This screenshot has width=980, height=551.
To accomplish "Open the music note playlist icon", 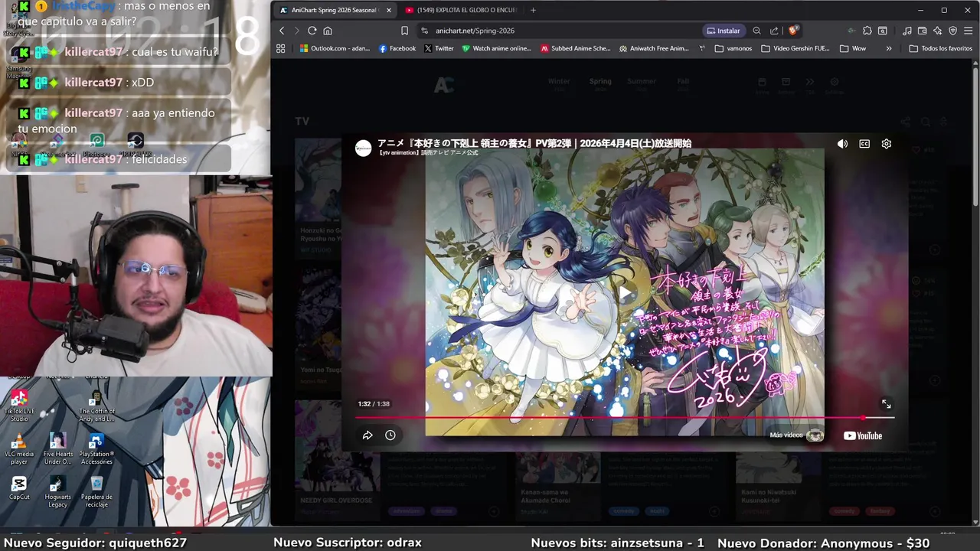I will (x=907, y=31).
